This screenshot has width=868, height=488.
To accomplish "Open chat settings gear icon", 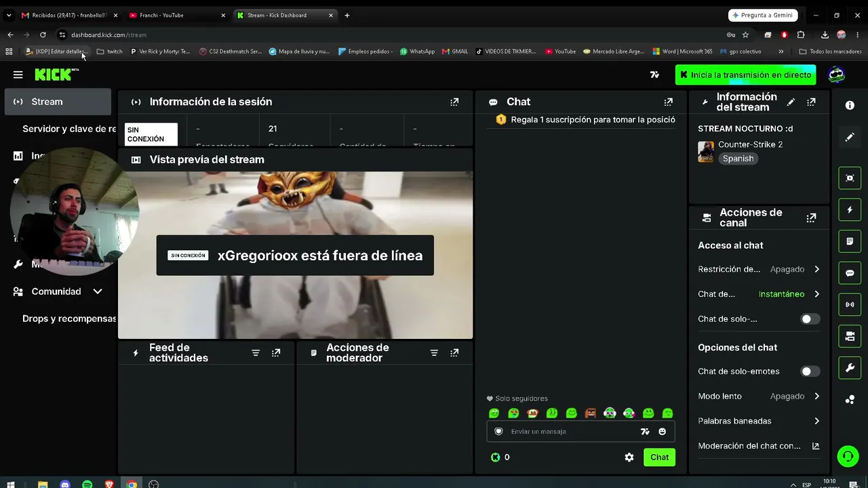I will [629, 457].
